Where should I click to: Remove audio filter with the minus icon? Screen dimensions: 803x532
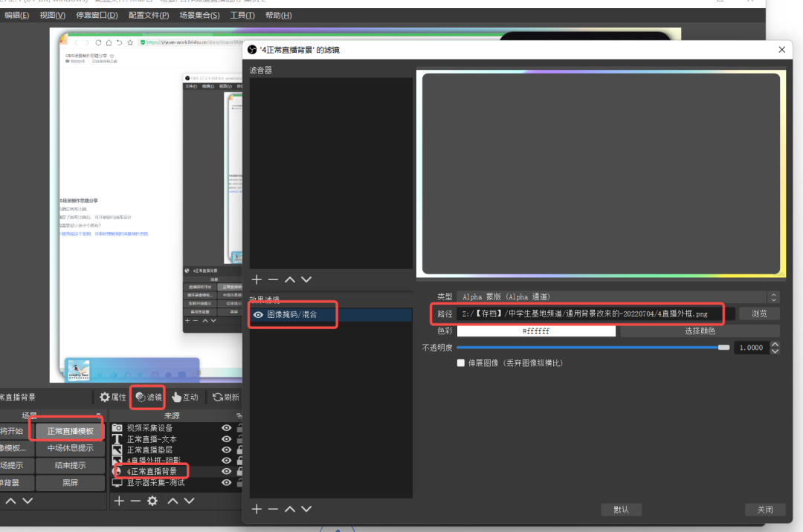tap(273, 279)
